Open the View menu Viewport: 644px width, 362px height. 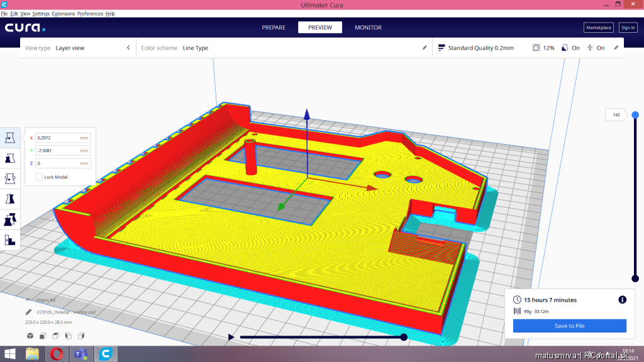click(x=25, y=14)
